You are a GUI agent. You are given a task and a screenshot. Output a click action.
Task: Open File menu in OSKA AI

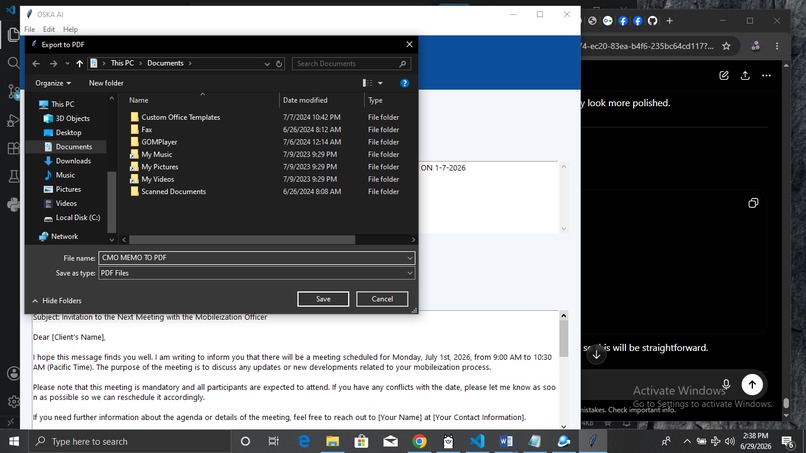point(30,29)
